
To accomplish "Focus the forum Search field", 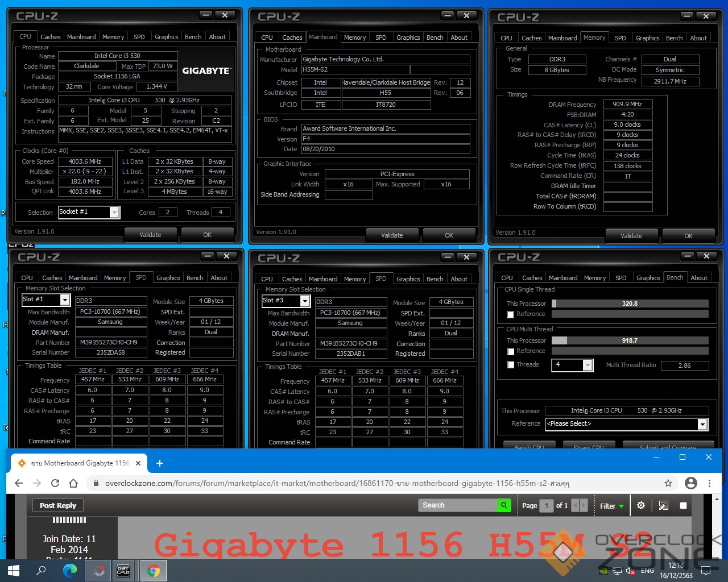I will coord(458,505).
